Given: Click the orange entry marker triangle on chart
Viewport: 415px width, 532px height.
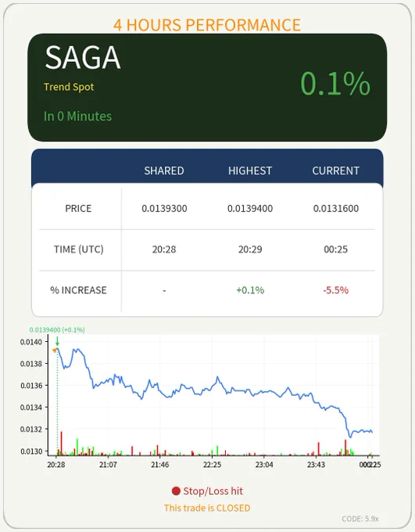Looking at the screenshot, I should (55, 350).
